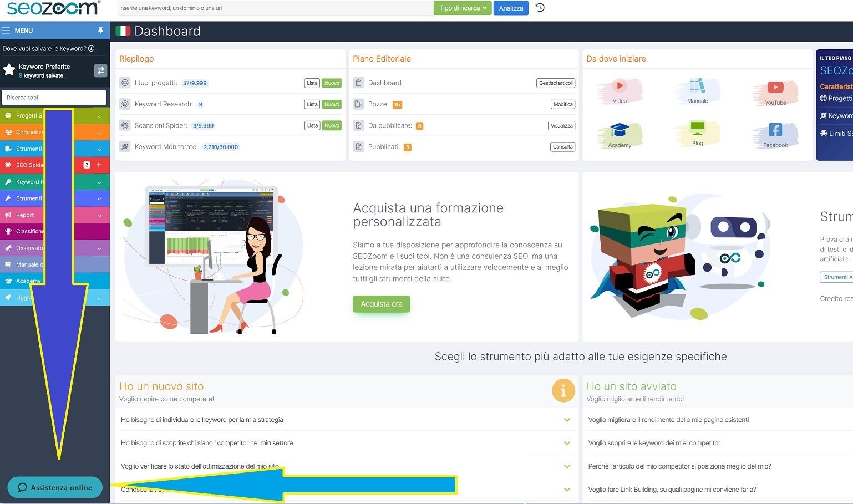Click the Pubblicati document icon
Viewport: 853px width, 504px height.
point(358,146)
